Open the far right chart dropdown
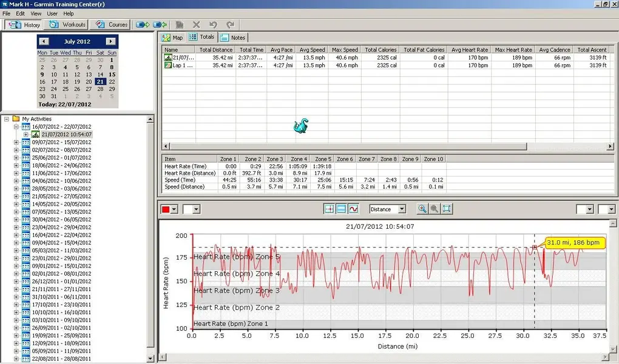Image resolution: width=619 pixels, height=364 pixels. coord(612,209)
